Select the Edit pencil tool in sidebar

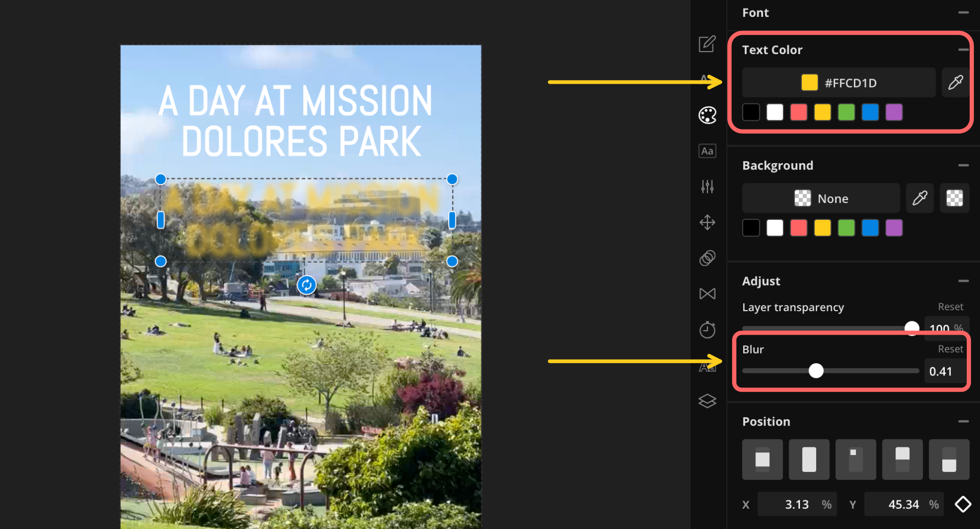click(707, 44)
